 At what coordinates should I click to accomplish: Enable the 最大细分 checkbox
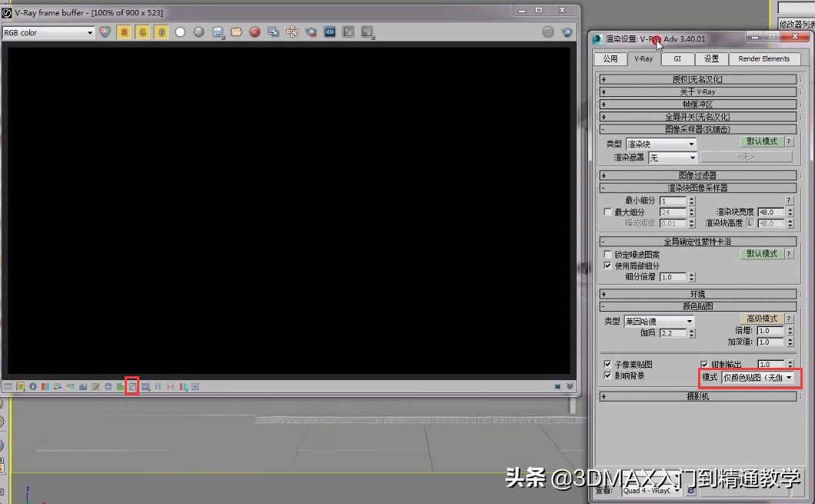[x=607, y=212]
